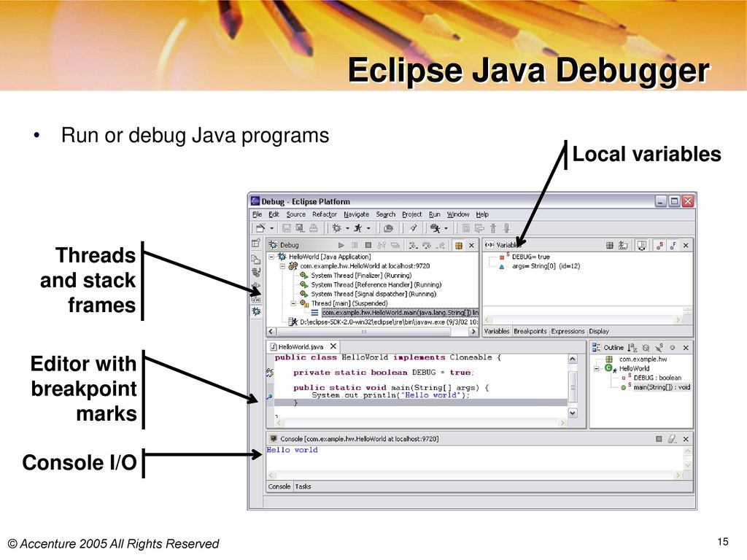Close the Debug view
Image resolution: width=747 pixels, height=560 pixels.
472,245
